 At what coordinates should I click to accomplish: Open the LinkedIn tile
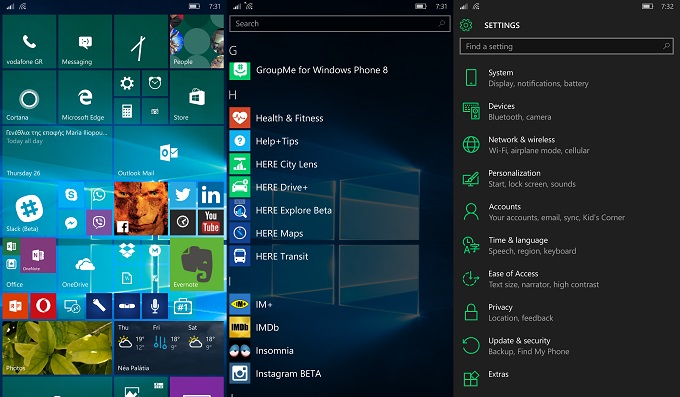(x=211, y=195)
